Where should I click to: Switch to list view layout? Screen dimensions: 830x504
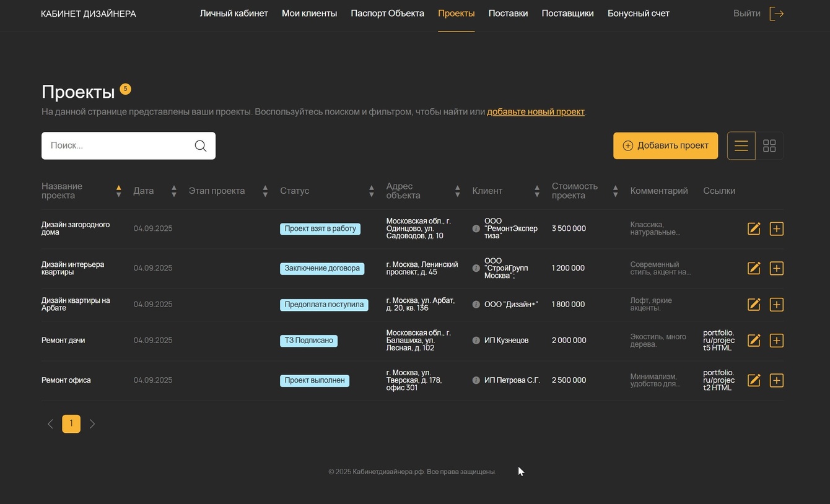(741, 146)
